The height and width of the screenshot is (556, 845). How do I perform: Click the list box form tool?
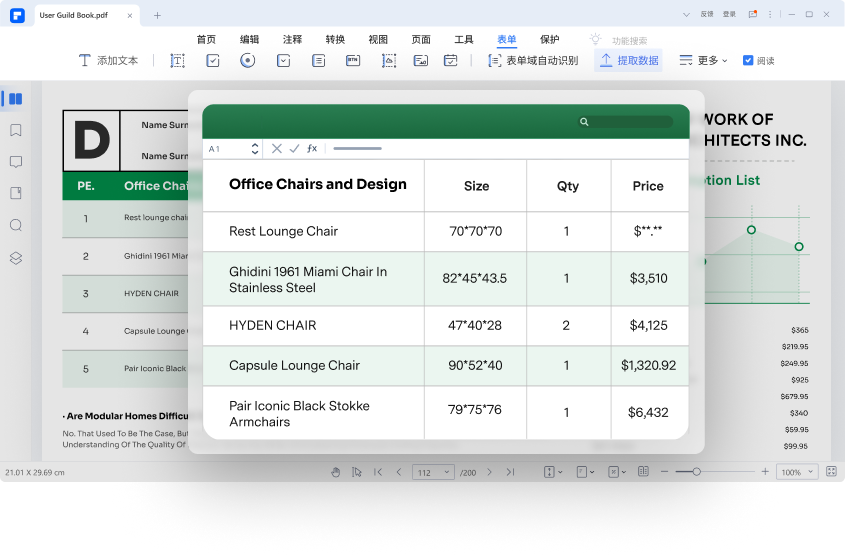[x=318, y=61]
